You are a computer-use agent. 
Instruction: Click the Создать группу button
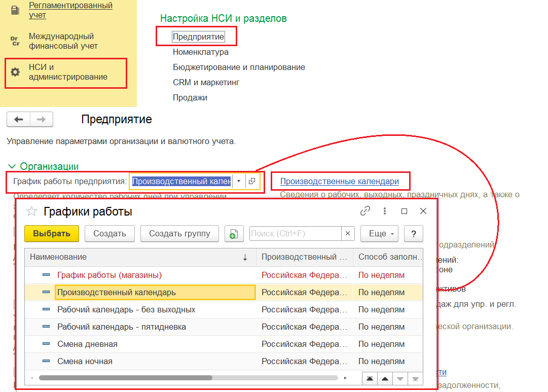(x=179, y=234)
